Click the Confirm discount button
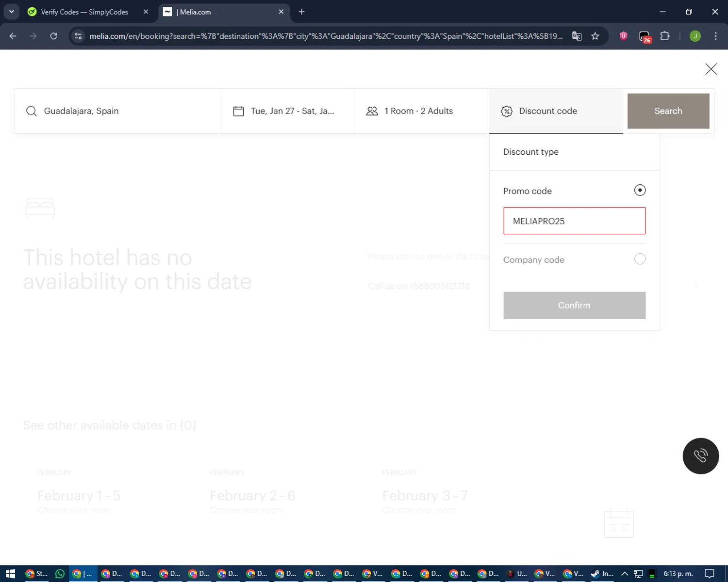This screenshot has height=582, width=728. pyautogui.click(x=575, y=306)
